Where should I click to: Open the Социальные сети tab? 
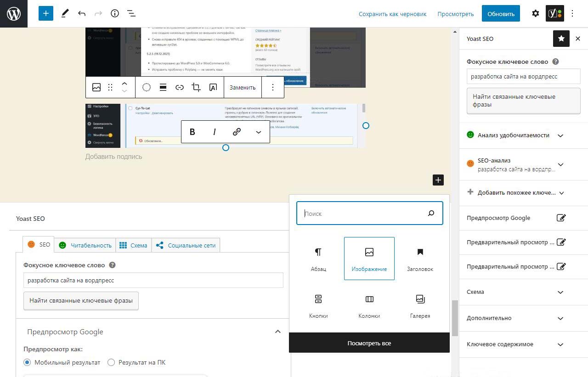coord(186,245)
